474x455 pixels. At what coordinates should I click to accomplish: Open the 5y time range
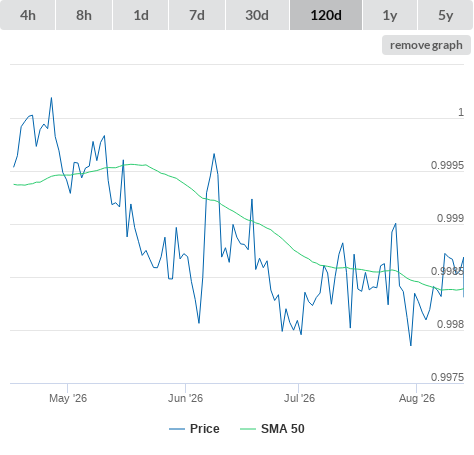point(446,15)
